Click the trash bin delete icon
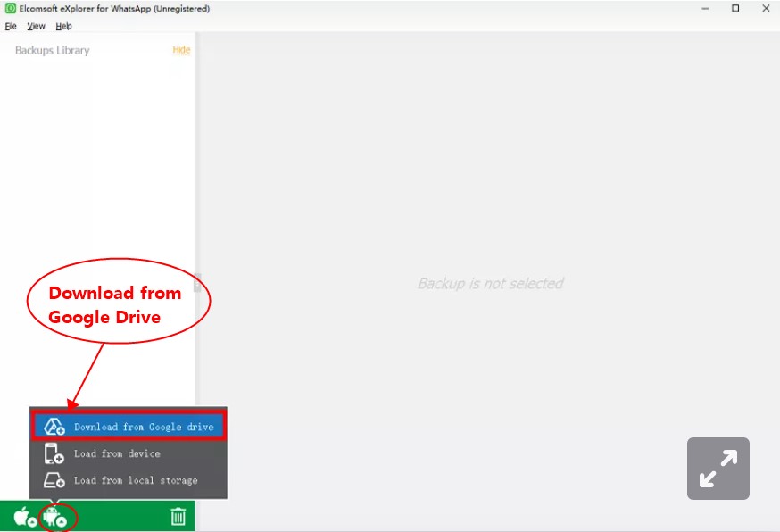Viewport: 780px width, 532px height. (x=178, y=516)
